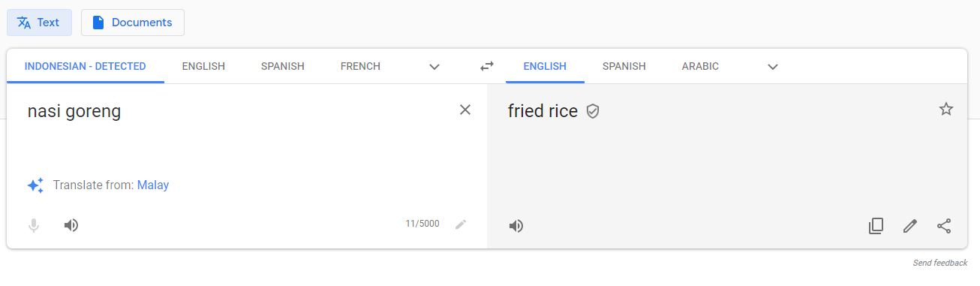Screen dimensions: 980x286
Task: Clear the source text with X icon
Action: pyautogui.click(x=465, y=110)
